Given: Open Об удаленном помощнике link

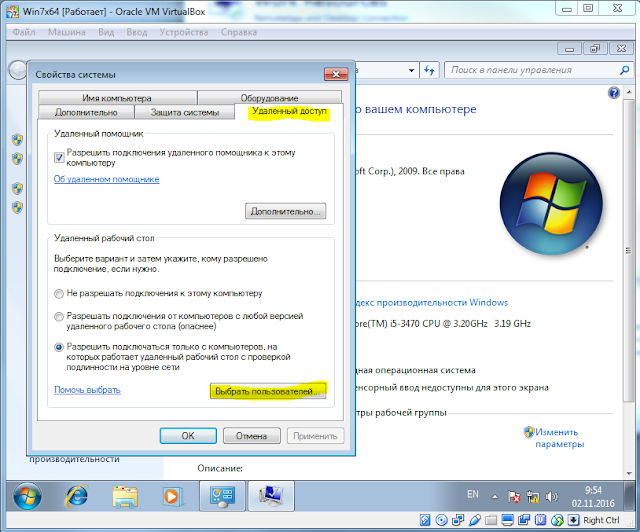Looking at the screenshot, I should coord(107,179).
